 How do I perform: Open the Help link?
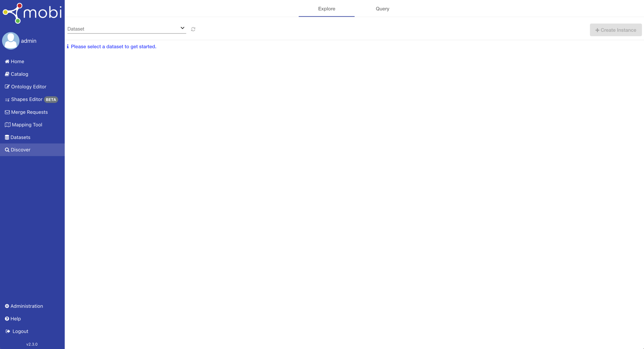(x=32, y=319)
